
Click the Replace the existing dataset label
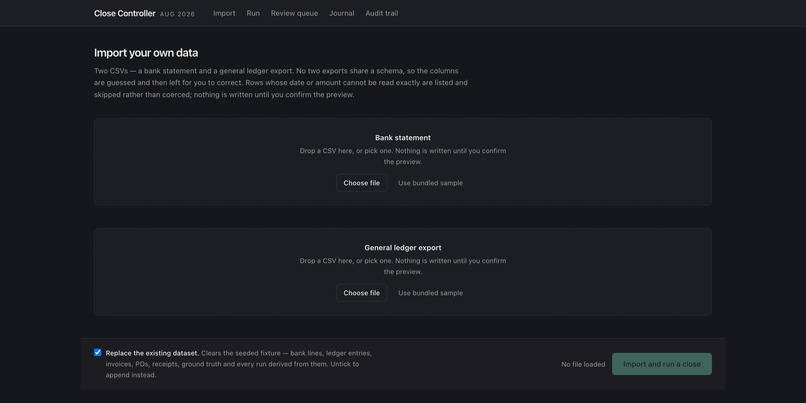[152, 353]
